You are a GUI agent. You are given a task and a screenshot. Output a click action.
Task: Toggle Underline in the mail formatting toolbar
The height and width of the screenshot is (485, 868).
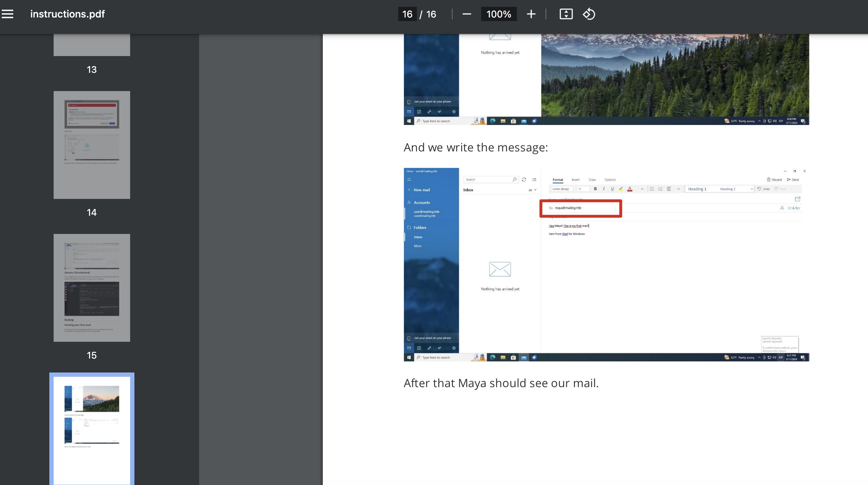pyautogui.click(x=612, y=189)
